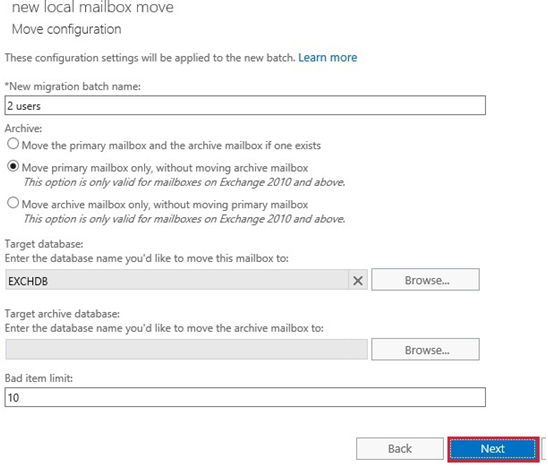Screen dimensions: 548x468
Task: Click the Next button
Action: [x=492, y=449]
